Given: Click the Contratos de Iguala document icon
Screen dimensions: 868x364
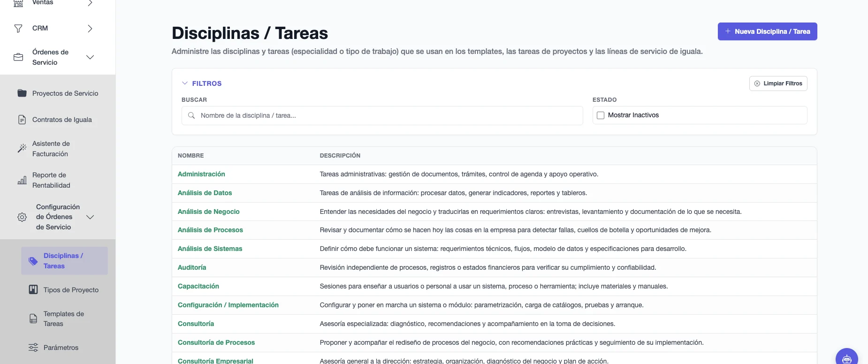Looking at the screenshot, I should pos(22,120).
